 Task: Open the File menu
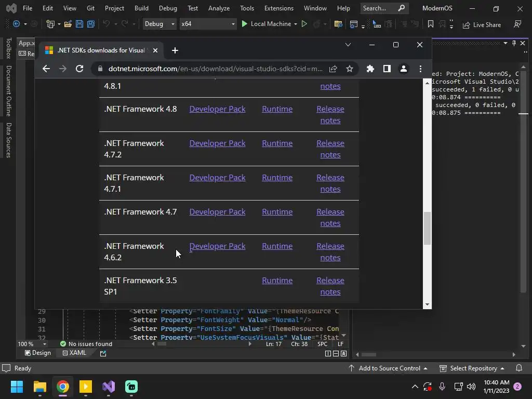tap(28, 8)
